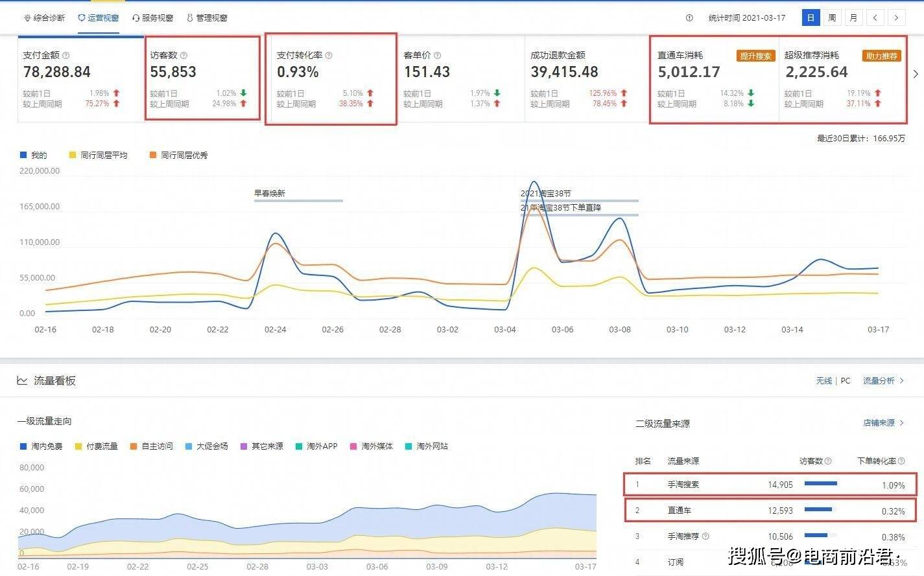This screenshot has height=576, width=924.
Task: Click the 早春焕新 event marker
Action: click(x=270, y=194)
